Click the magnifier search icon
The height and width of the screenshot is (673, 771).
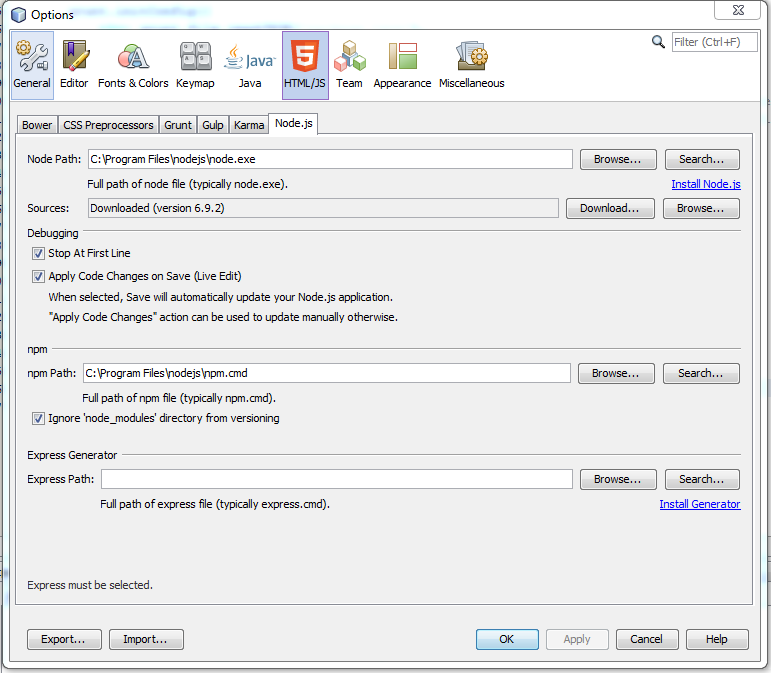tap(658, 42)
